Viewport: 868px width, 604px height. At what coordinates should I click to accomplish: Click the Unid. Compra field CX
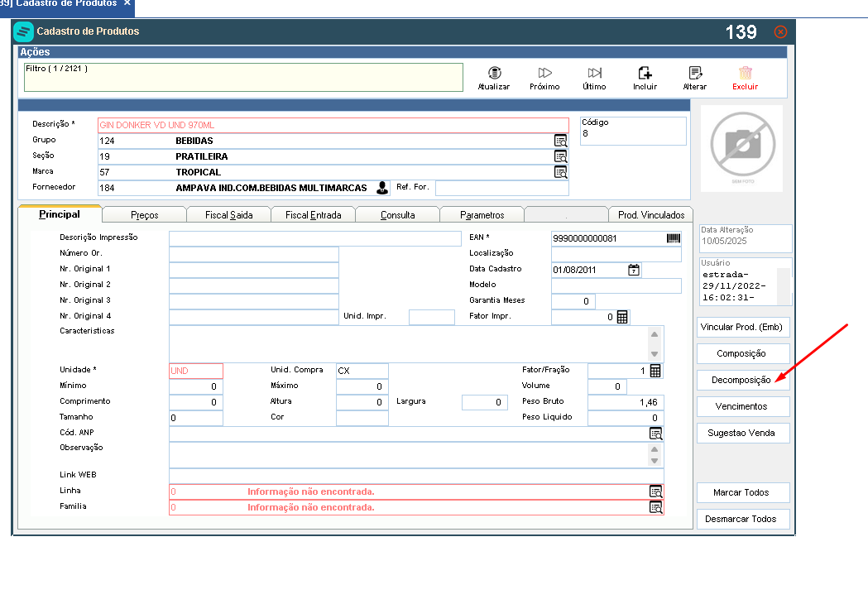pyautogui.click(x=362, y=371)
